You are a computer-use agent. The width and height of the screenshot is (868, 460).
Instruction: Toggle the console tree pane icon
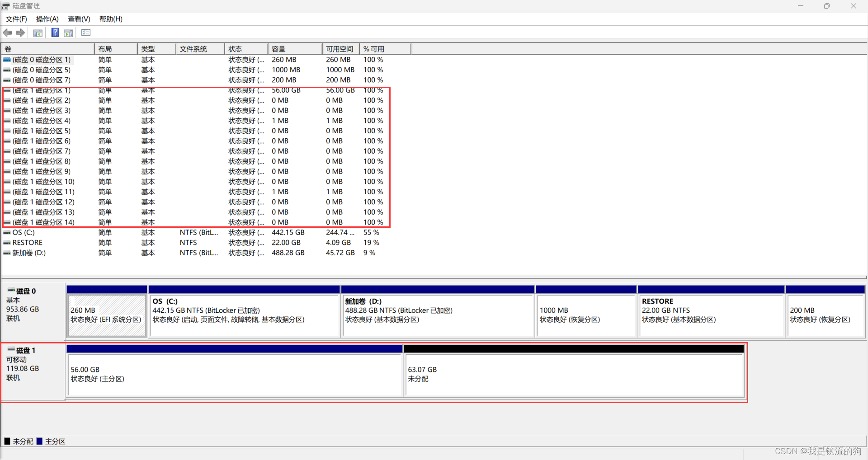[38, 33]
